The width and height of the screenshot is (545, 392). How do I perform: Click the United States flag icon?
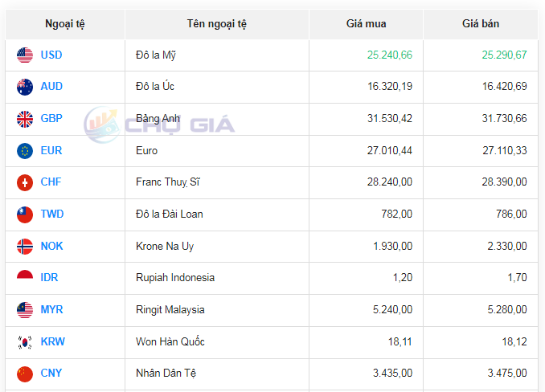[x=25, y=55]
